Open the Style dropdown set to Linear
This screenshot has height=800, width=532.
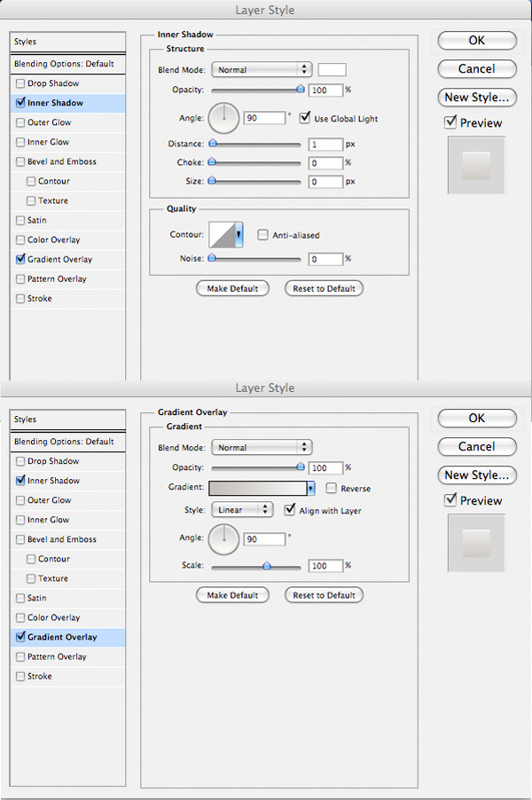(x=242, y=509)
